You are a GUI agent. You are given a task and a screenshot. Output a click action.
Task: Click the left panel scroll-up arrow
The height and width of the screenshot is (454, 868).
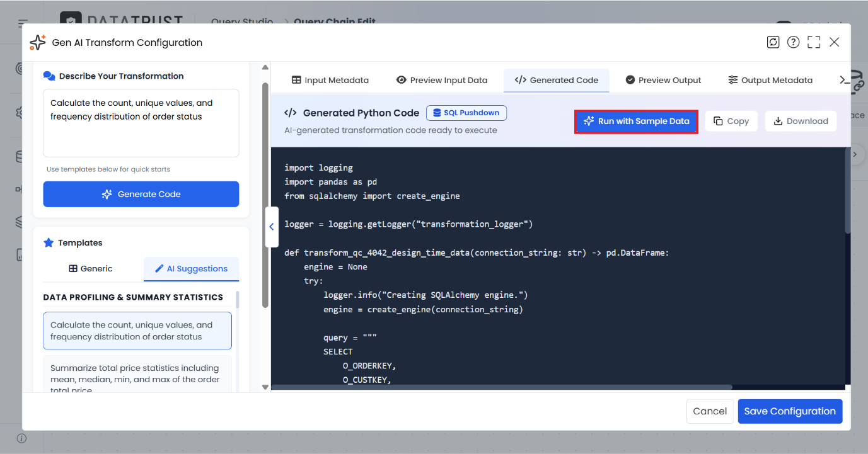point(265,66)
